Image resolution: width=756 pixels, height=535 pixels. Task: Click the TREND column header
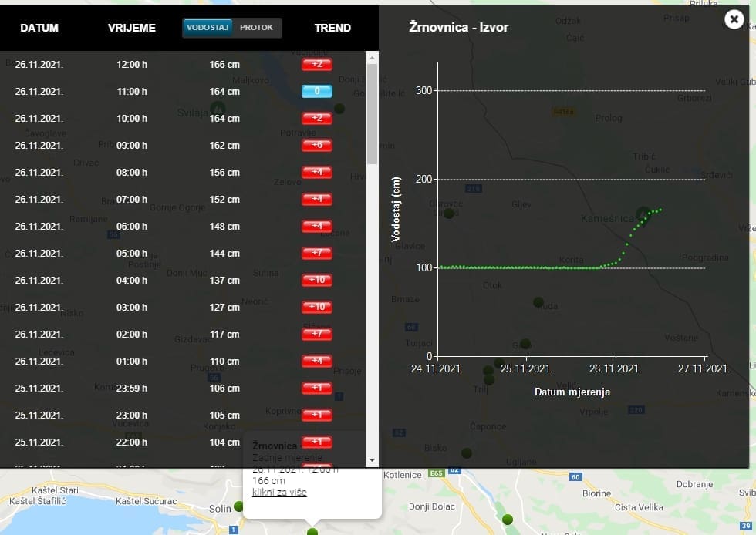coord(332,28)
